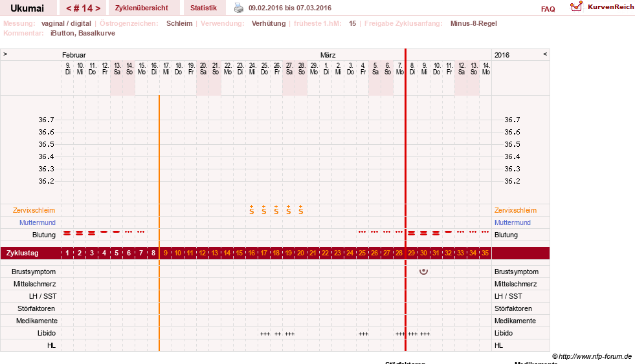Click the 'vaginal / digital' measurement value

66,23
